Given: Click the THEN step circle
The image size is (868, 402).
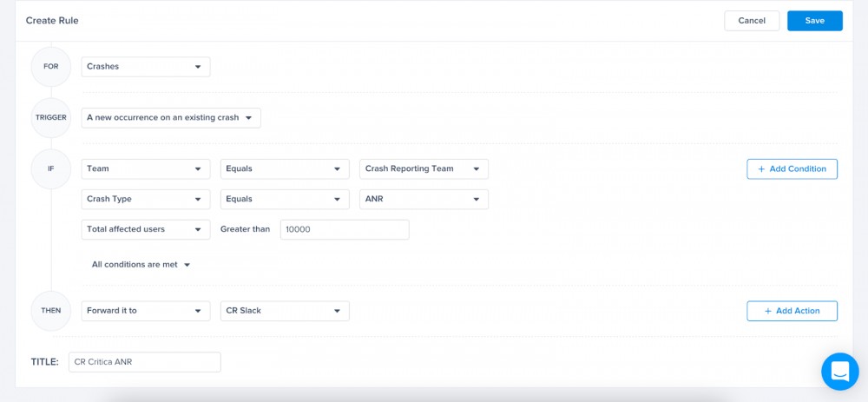Looking at the screenshot, I should [x=51, y=311].
